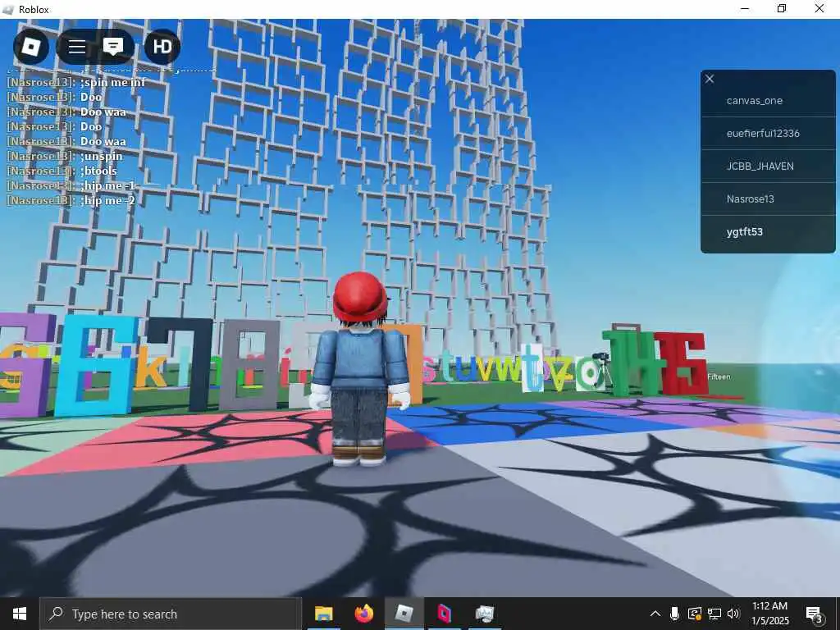
Task: Select player ygtft53 in the list
Action: tap(768, 232)
